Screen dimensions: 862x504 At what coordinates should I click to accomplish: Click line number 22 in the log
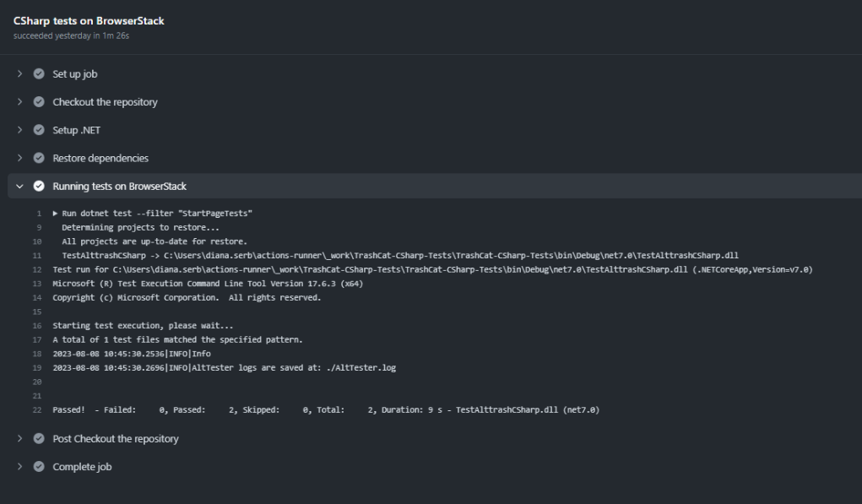(35, 409)
